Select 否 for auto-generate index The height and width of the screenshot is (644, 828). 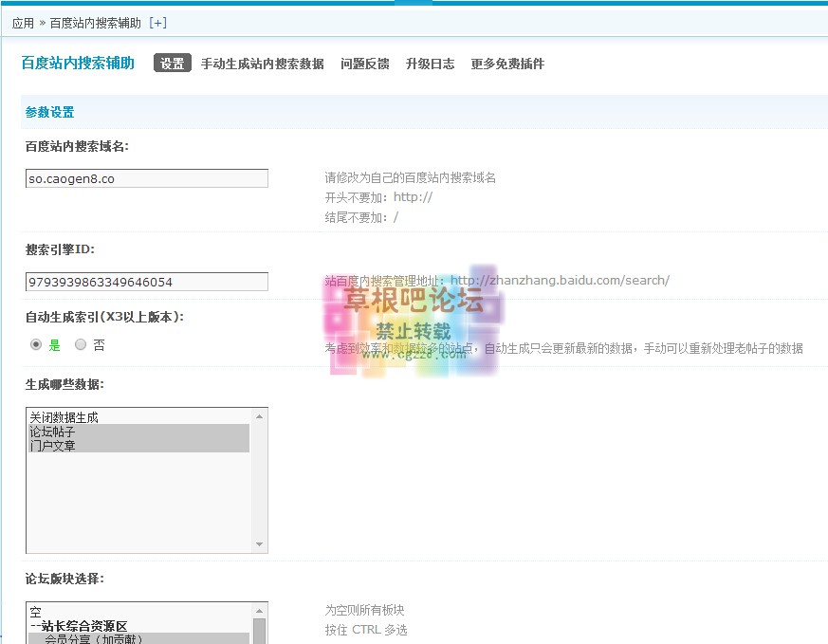coord(81,345)
